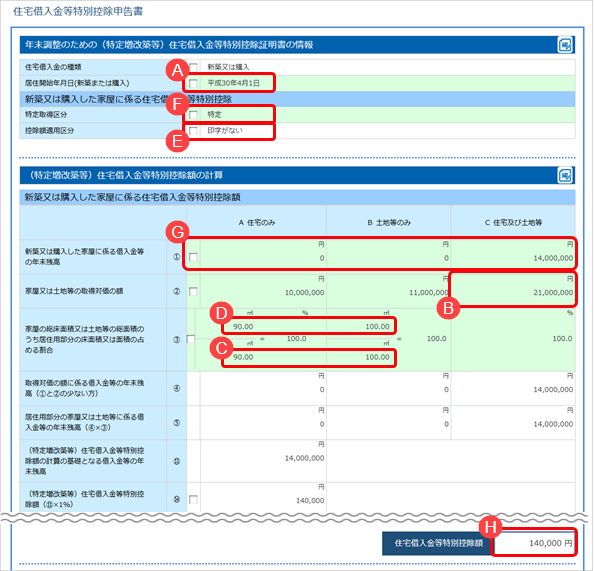Check the row ⑧ 特別控除額 checkbox
Viewport: 594px width, 571px height.
(193, 499)
